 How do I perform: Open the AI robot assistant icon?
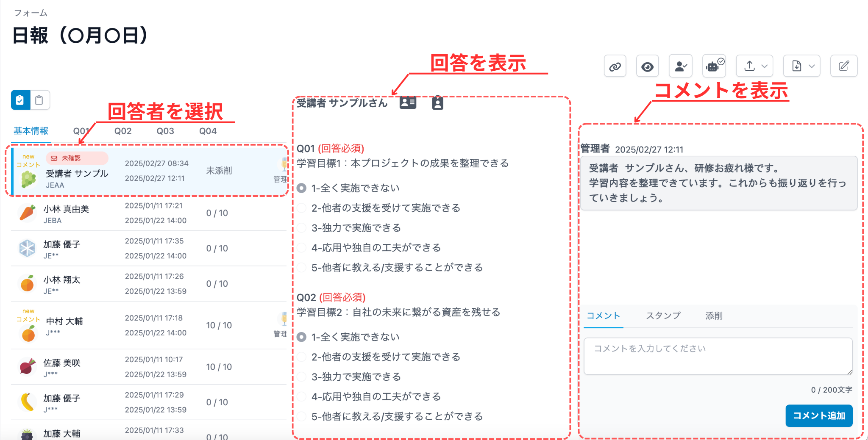click(714, 66)
